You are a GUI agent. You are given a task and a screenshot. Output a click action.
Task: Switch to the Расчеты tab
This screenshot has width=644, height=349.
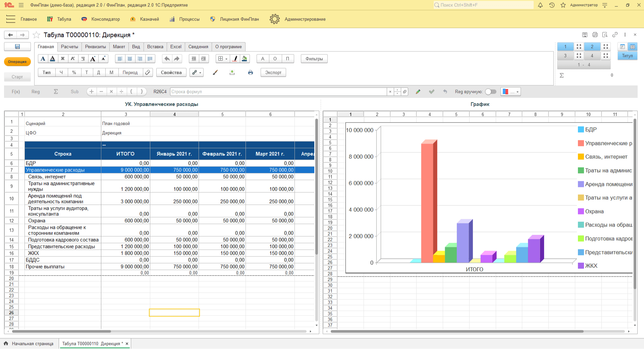pos(69,47)
